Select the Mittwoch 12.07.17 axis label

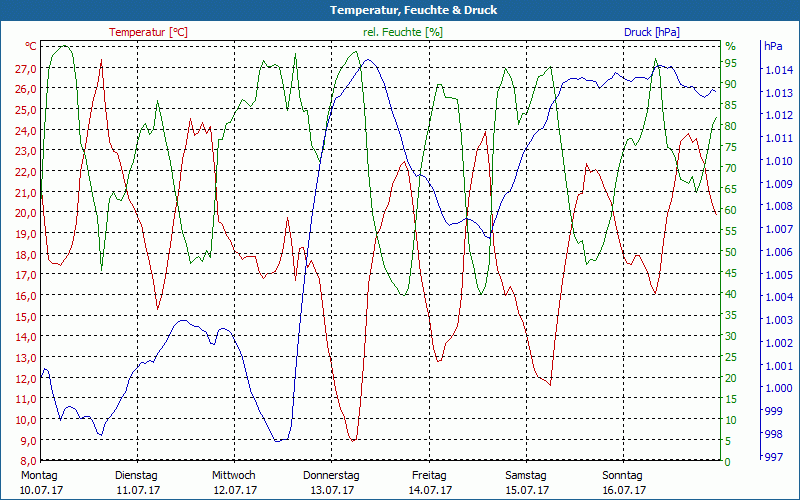tap(234, 483)
